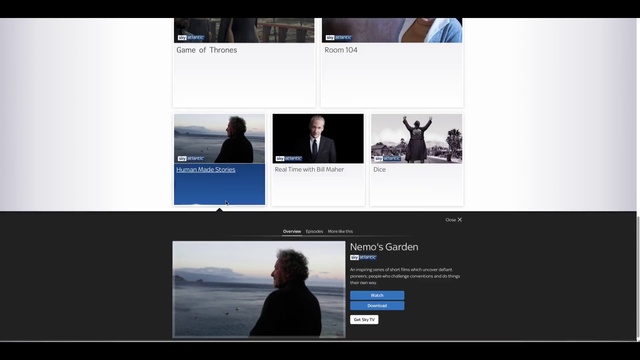
Task: Select Human Made Stories thumbnail image
Action: pos(220,138)
